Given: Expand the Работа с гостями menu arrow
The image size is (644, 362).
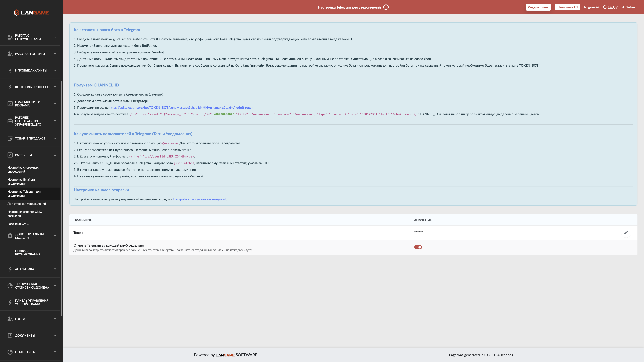Looking at the screenshot, I should coord(55,54).
